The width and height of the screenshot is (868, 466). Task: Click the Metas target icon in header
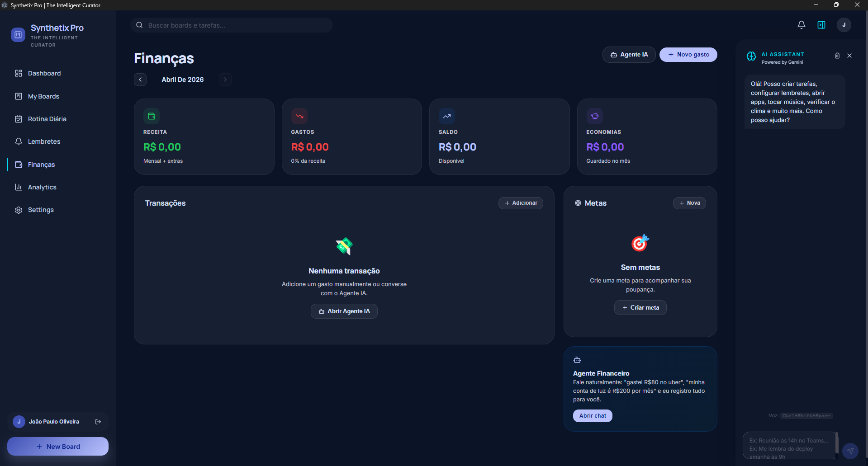point(578,203)
